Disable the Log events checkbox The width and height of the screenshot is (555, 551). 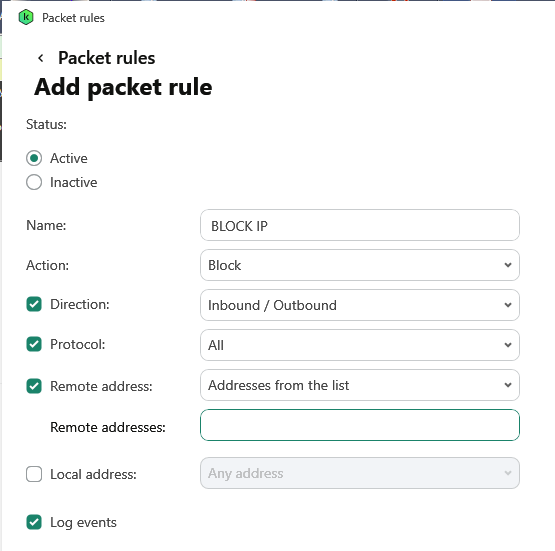pos(34,522)
